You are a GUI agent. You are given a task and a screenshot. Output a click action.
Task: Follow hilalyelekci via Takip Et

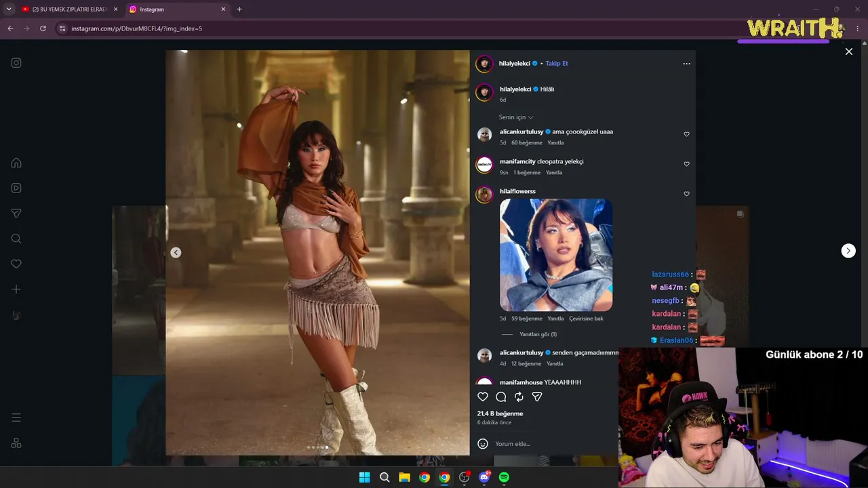click(557, 63)
